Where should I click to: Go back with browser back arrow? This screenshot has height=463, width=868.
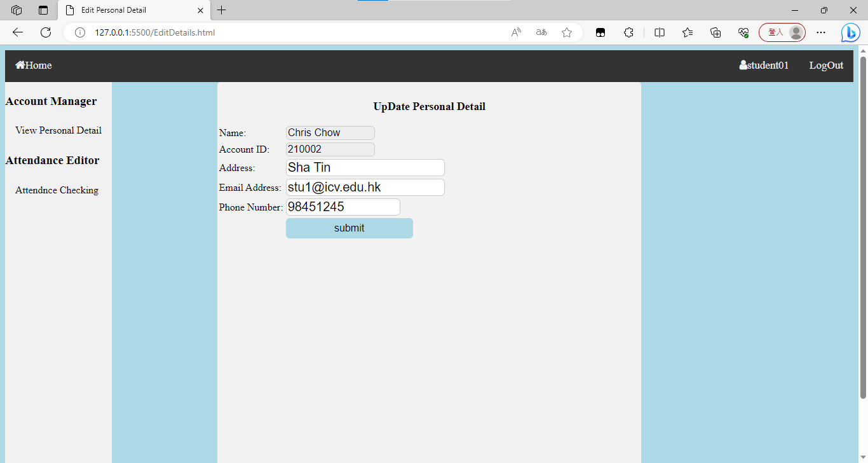(18, 32)
